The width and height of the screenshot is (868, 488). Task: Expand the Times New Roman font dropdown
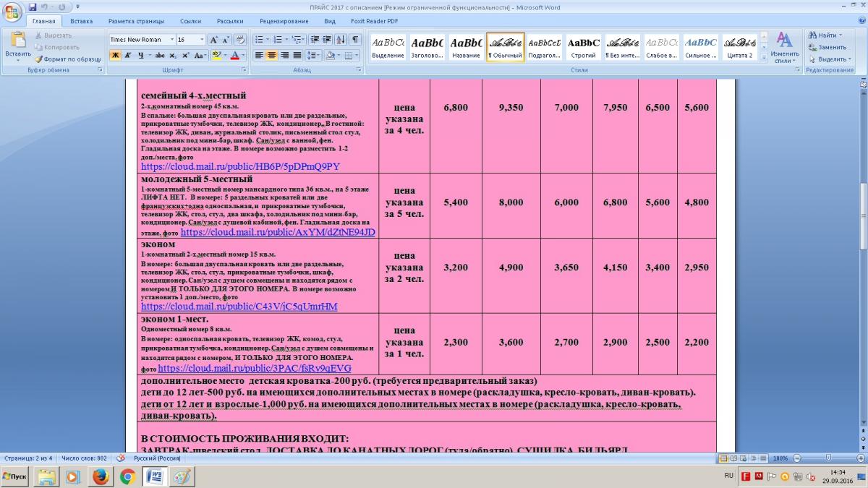tap(172, 40)
